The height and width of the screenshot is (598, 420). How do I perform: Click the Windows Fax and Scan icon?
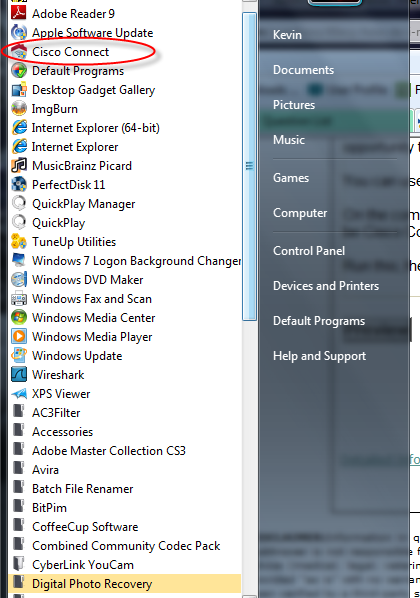tap(18, 299)
